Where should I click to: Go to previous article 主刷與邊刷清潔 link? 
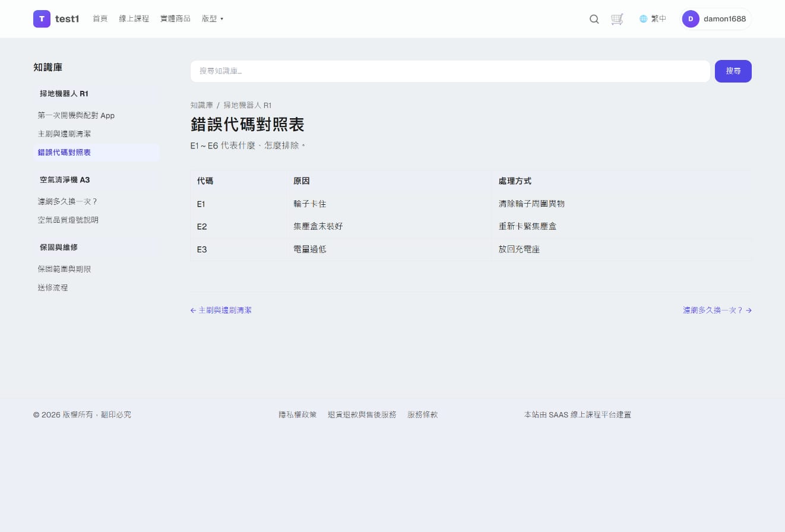click(221, 311)
